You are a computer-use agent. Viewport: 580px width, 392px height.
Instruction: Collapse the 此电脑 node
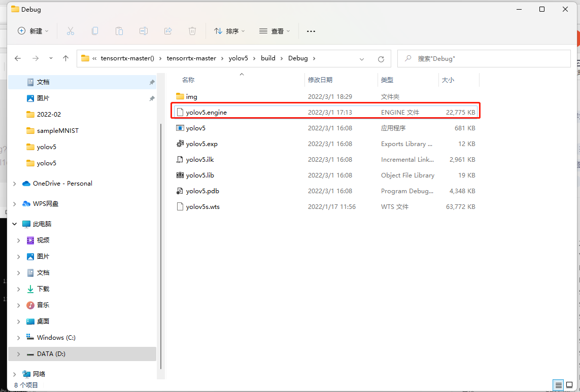click(x=15, y=224)
